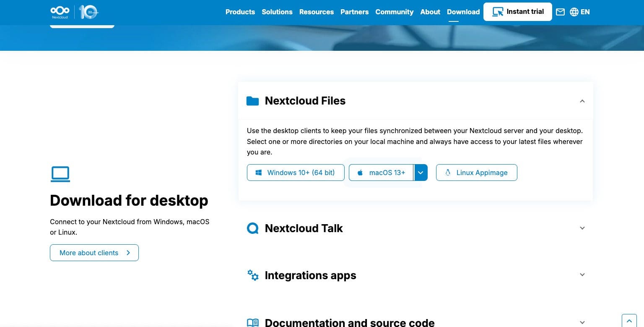Click the blue folder icon beside Nextcloud Files
Image resolution: width=644 pixels, height=327 pixels.
tap(252, 101)
